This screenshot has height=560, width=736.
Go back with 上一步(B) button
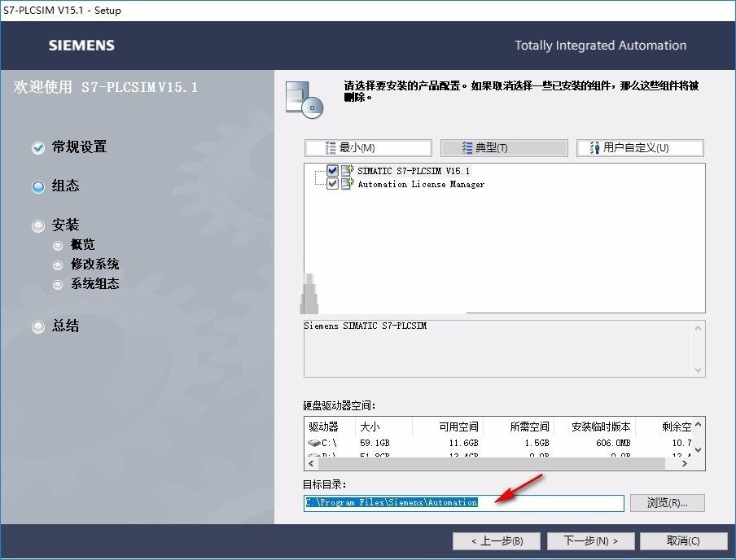click(x=497, y=540)
